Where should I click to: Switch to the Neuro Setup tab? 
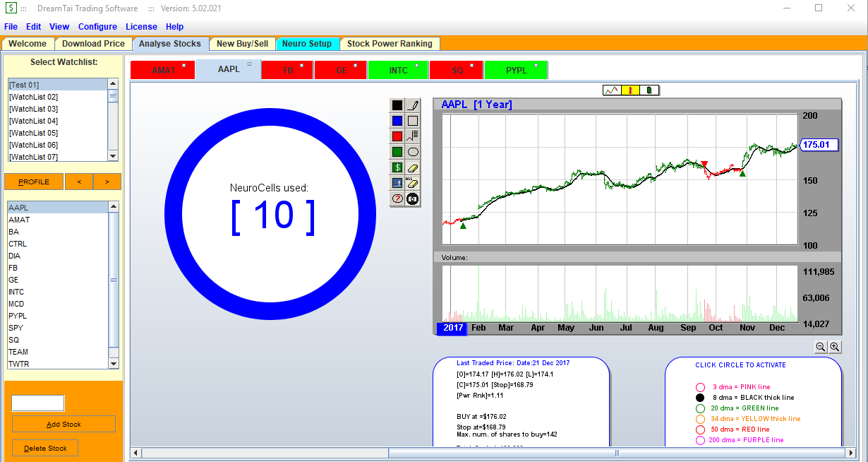click(x=307, y=44)
